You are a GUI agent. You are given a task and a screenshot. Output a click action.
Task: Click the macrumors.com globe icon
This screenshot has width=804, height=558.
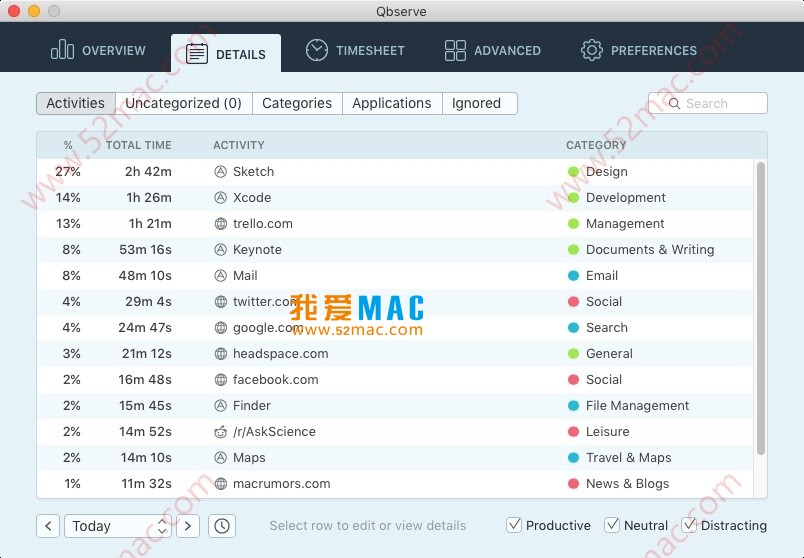pos(220,484)
